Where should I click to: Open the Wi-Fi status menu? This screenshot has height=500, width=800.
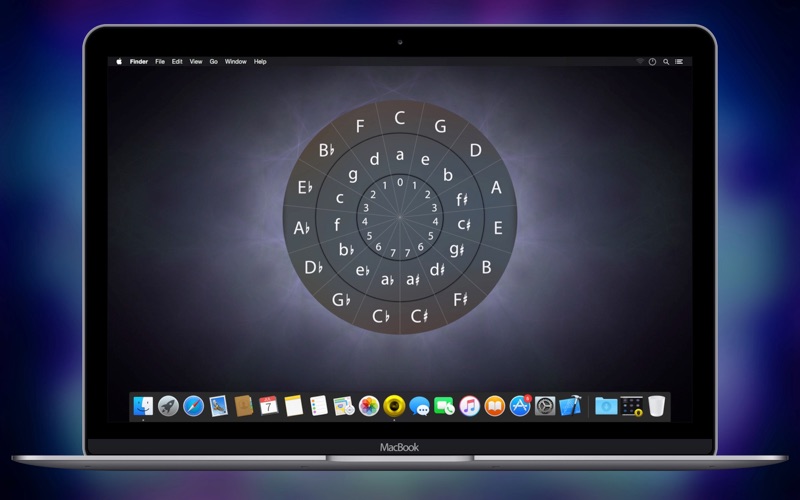coord(639,62)
